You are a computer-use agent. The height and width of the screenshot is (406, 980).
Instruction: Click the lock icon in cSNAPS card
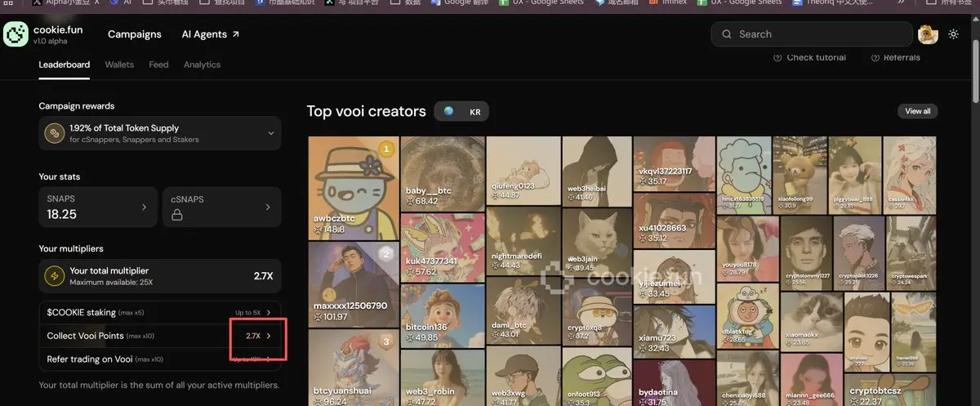coord(176,216)
